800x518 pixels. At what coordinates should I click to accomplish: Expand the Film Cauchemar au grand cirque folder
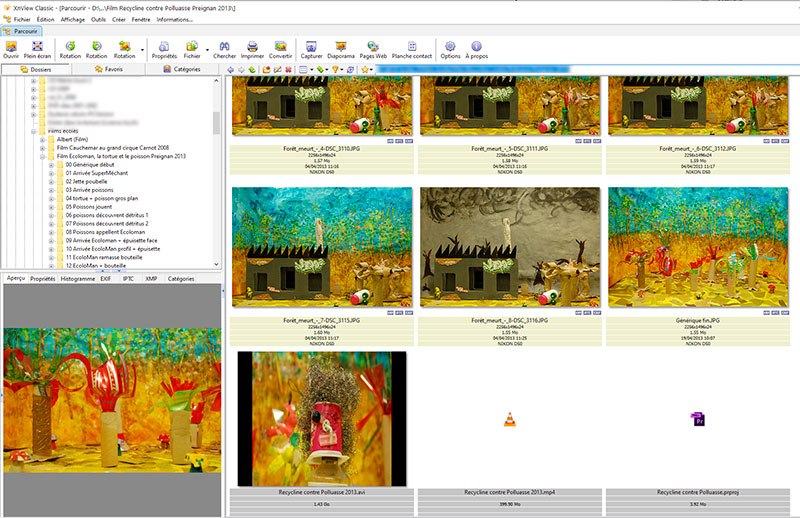42,148
